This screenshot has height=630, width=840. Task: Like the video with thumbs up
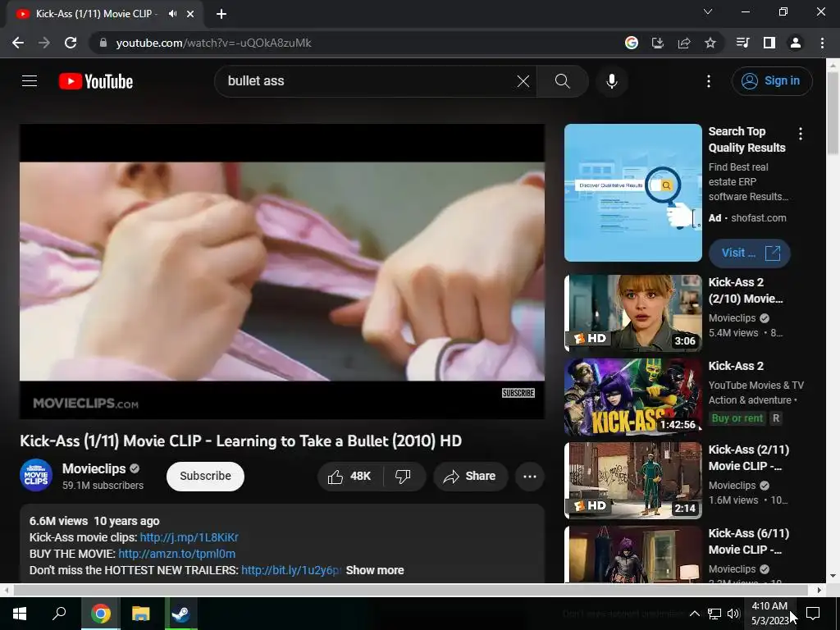[351, 477]
